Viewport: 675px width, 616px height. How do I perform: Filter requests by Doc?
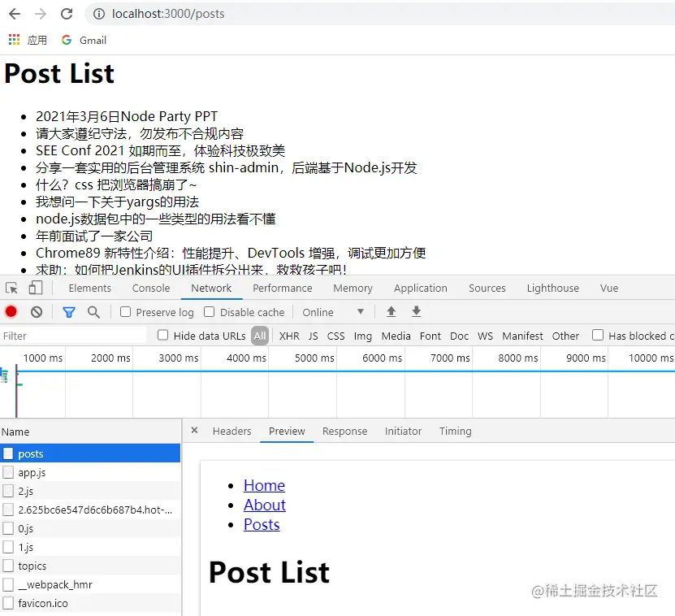(459, 336)
